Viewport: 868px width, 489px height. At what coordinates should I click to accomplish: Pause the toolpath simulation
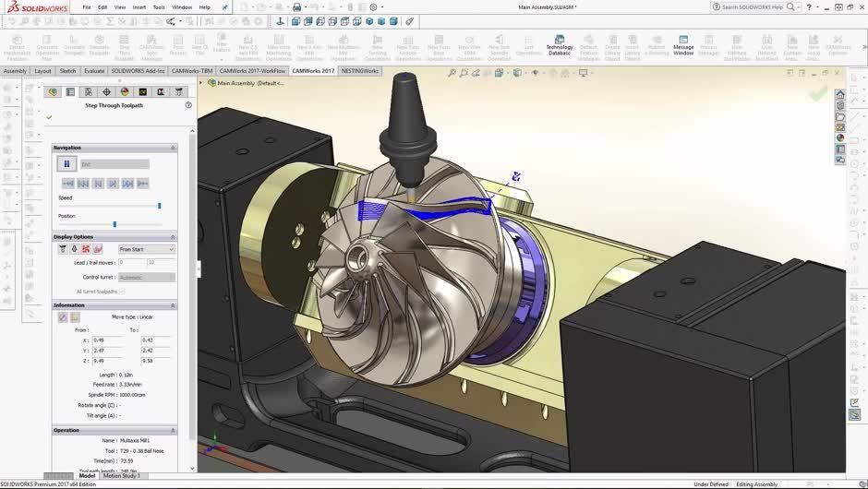click(66, 164)
